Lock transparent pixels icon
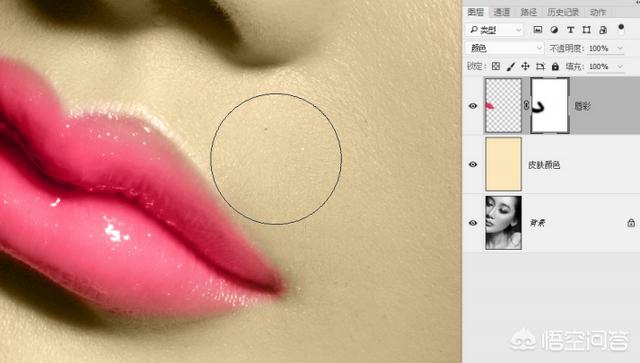 [496, 66]
